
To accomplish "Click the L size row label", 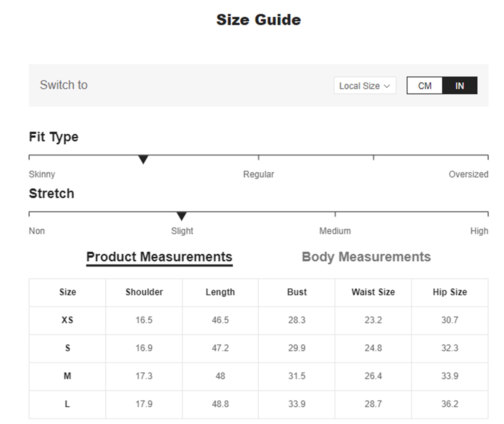I will 67,404.
